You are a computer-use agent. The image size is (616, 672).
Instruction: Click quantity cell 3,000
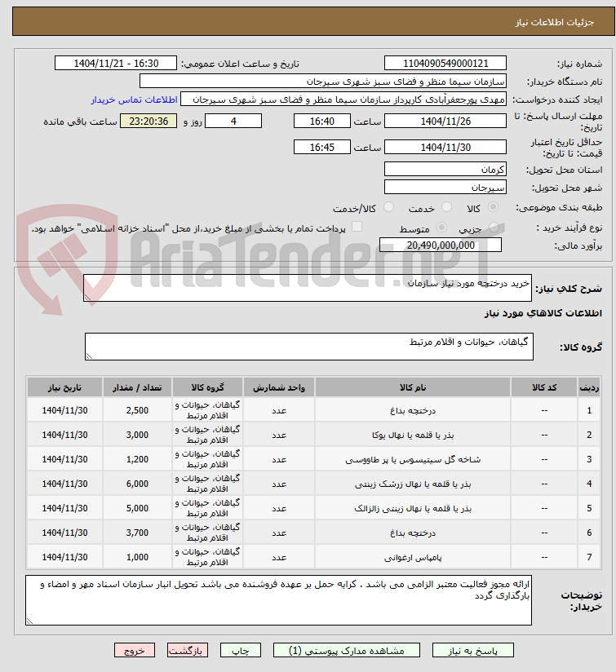[x=137, y=435]
